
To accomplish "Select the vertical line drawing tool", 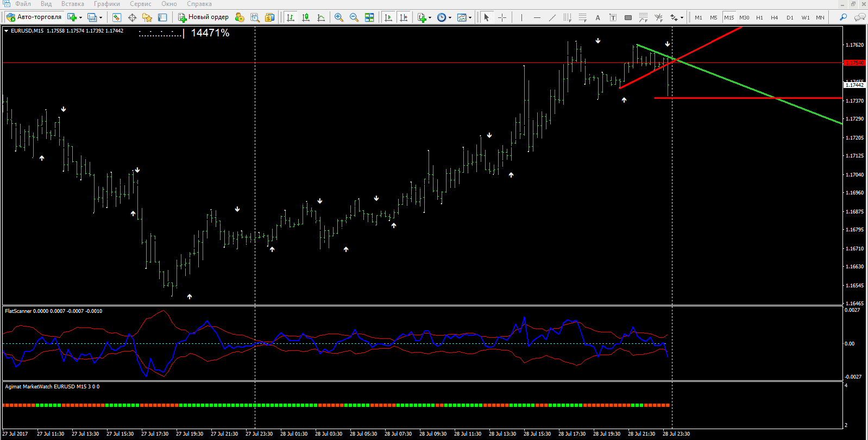I will [x=521, y=17].
